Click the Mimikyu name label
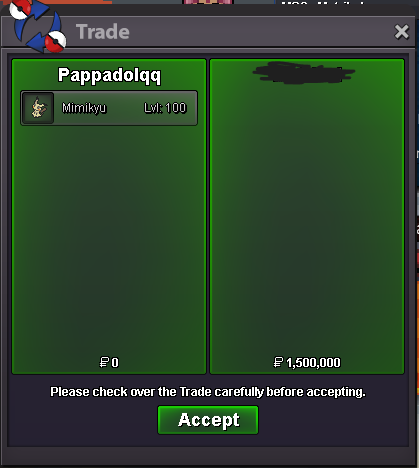This screenshot has width=419, height=468. [84, 108]
